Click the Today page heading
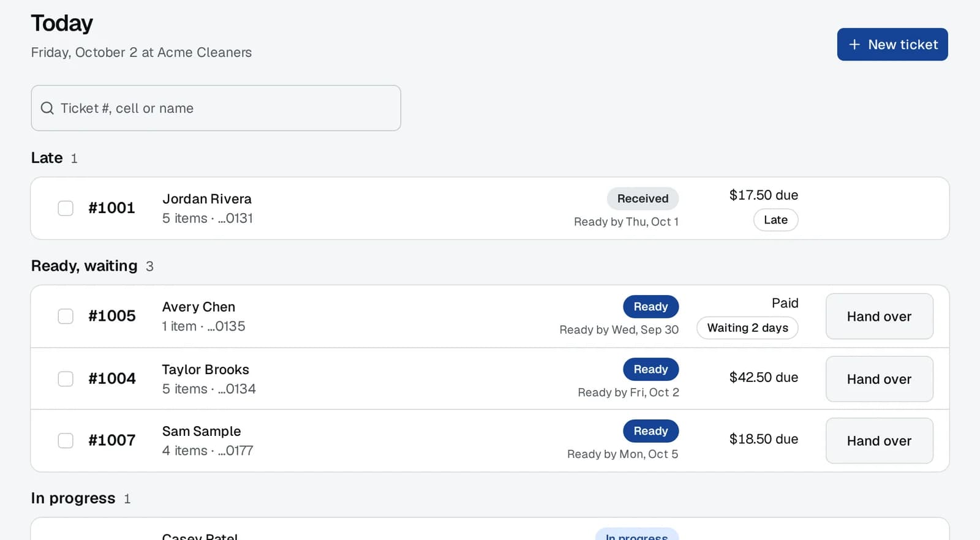 62,23
